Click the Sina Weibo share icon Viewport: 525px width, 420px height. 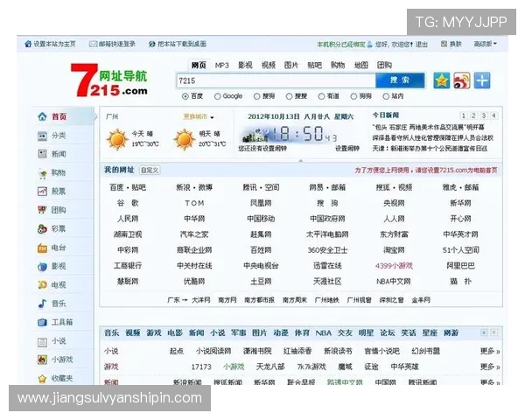[462, 80]
